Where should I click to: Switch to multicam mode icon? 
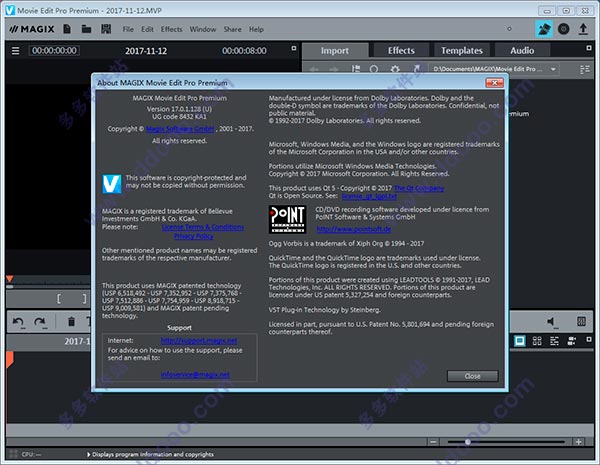(x=572, y=341)
